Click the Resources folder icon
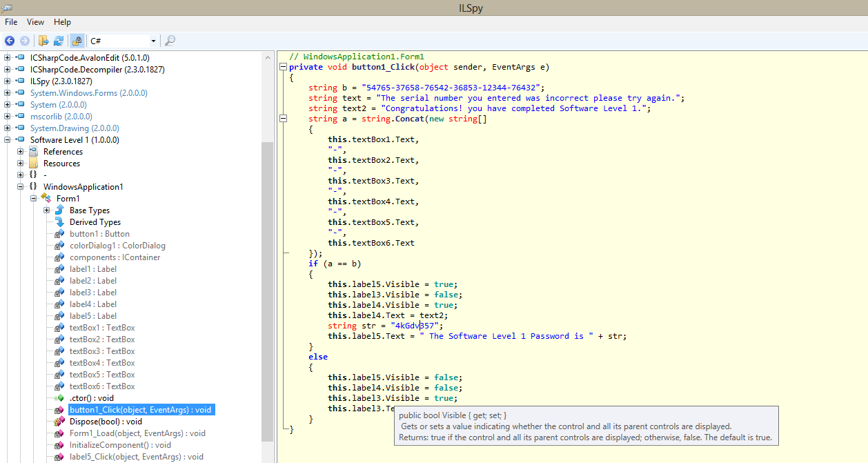This screenshot has width=868, height=463. tap(33, 164)
